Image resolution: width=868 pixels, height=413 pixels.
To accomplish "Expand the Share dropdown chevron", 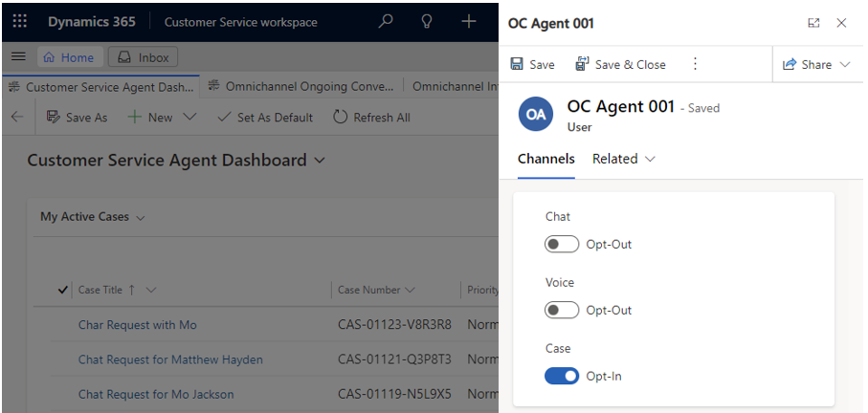I will [x=844, y=64].
